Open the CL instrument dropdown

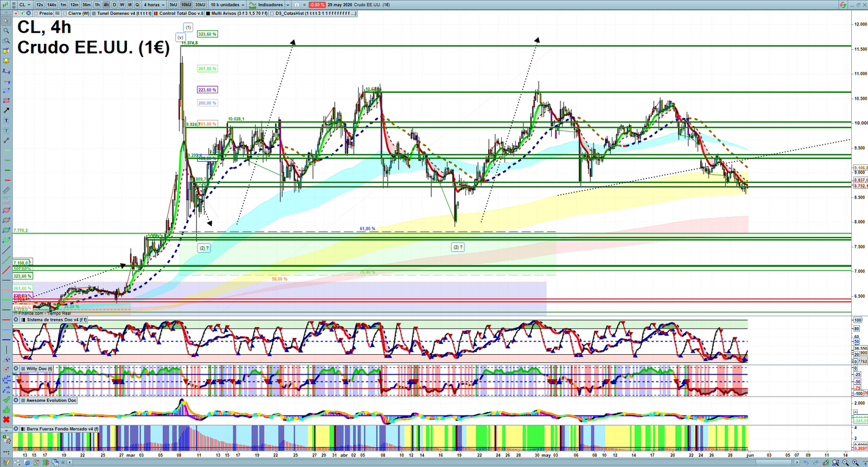coord(25,5)
